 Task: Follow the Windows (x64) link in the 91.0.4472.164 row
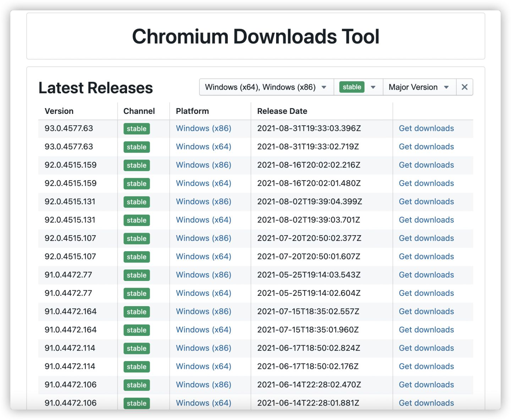(203, 330)
